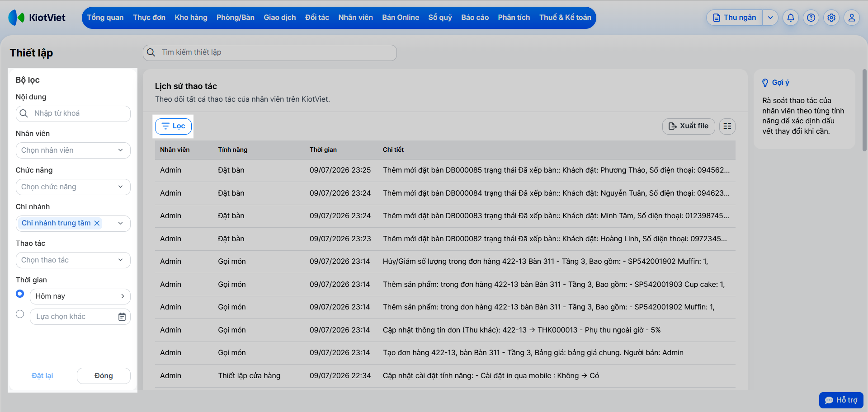Click the Chi tiết column header
868x412 pixels.
click(x=393, y=150)
